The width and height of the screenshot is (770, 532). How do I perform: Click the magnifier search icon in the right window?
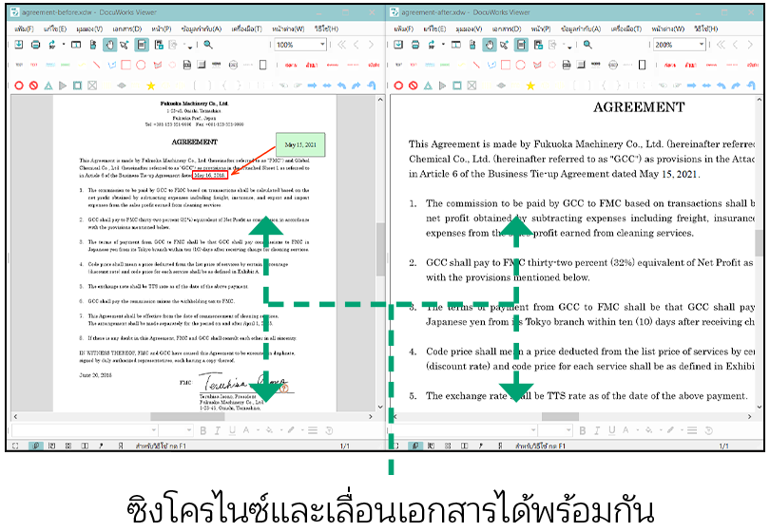[586, 45]
